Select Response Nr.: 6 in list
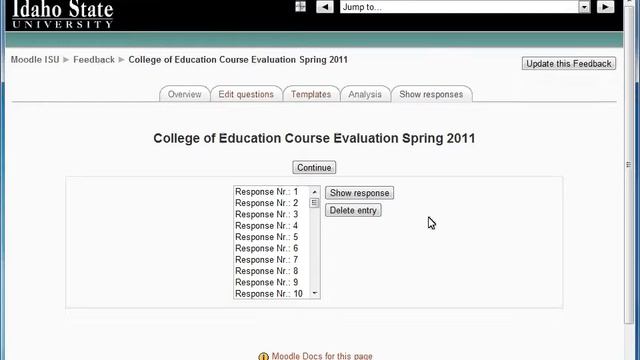 271,249
